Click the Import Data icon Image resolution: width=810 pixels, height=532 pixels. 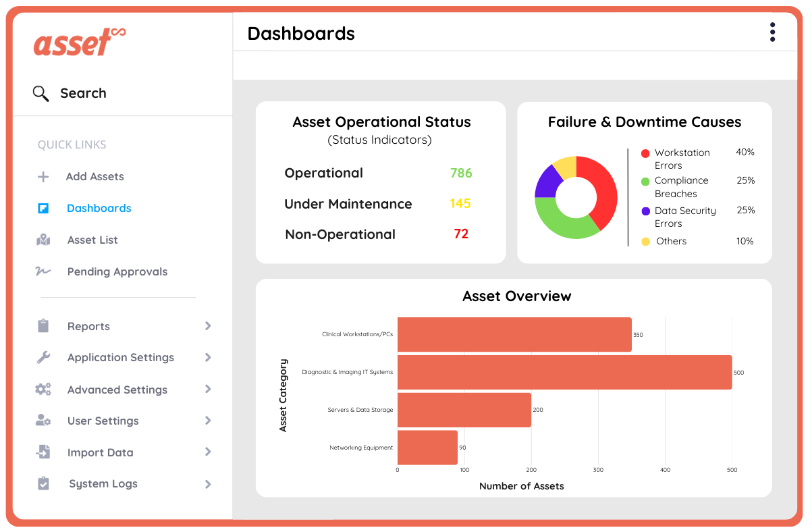pos(43,452)
